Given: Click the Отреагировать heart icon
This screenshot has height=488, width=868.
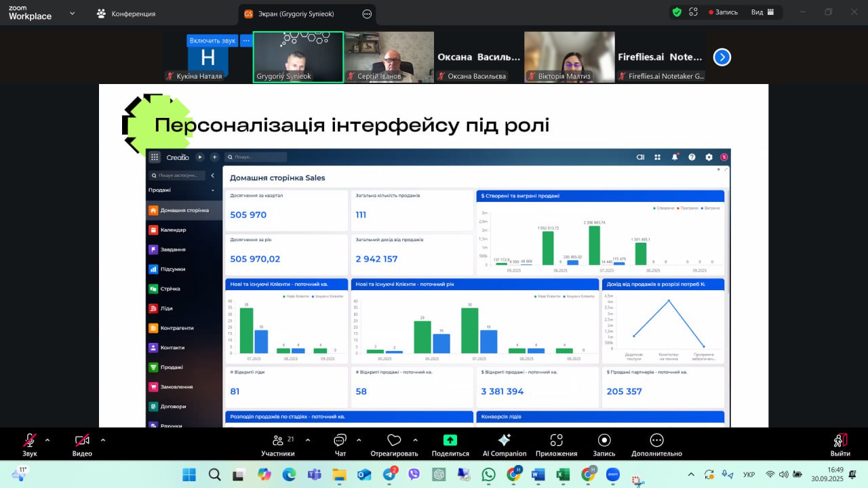Looking at the screenshot, I should coord(394,445).
